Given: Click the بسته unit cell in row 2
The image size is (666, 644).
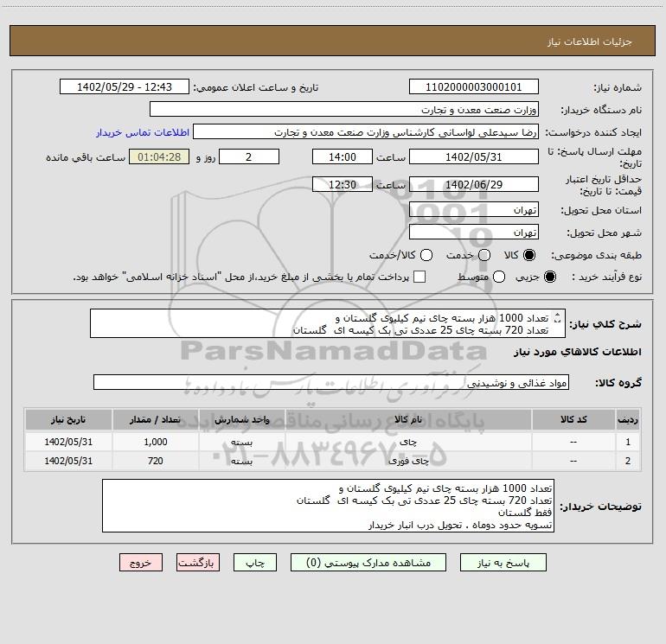Looking at the screenshot, I should tap(241, 461).
